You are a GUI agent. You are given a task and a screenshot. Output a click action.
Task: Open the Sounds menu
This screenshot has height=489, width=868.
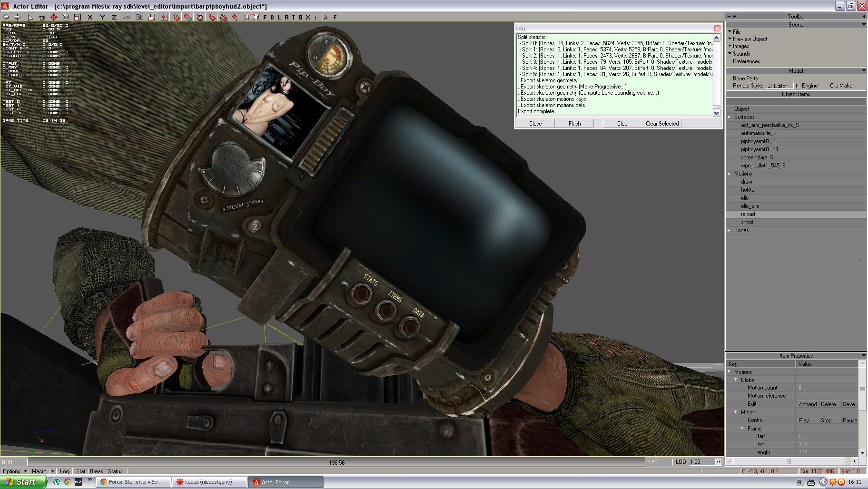[739, 54]
